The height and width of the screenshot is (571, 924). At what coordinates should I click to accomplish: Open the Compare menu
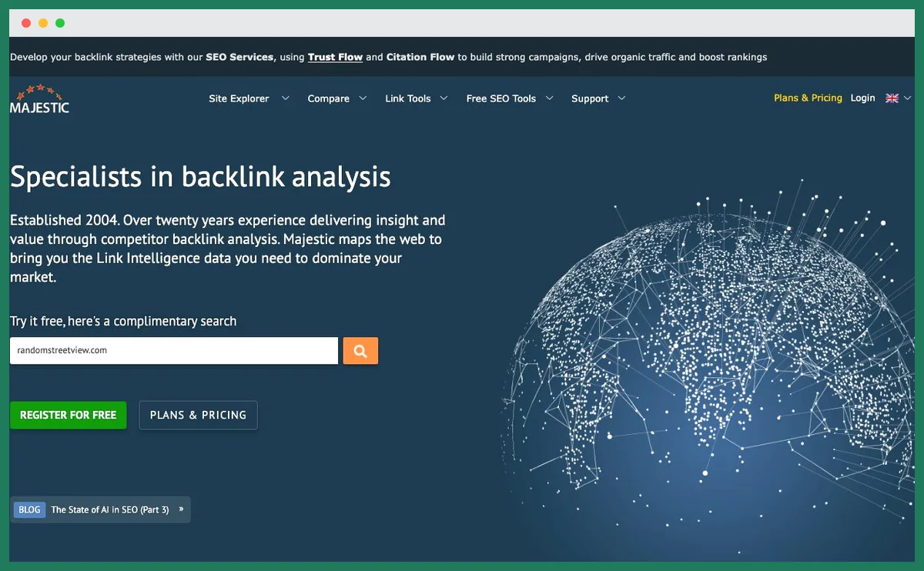tap(328, 99)
